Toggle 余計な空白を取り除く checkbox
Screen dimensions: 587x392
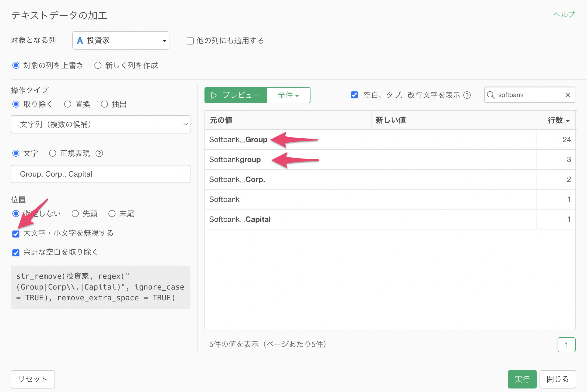[16, 253]
